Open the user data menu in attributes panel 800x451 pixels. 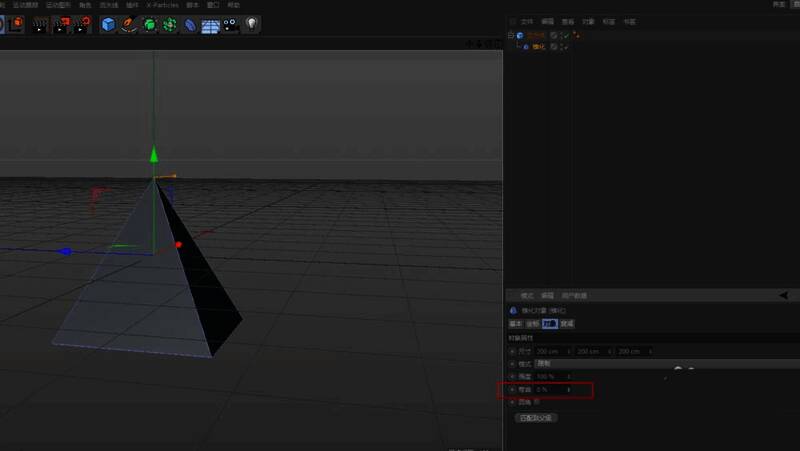(573, 296)
